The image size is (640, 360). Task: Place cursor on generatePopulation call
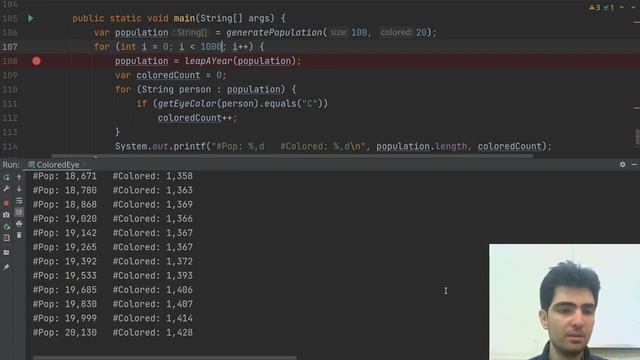[x=274, y=33]
